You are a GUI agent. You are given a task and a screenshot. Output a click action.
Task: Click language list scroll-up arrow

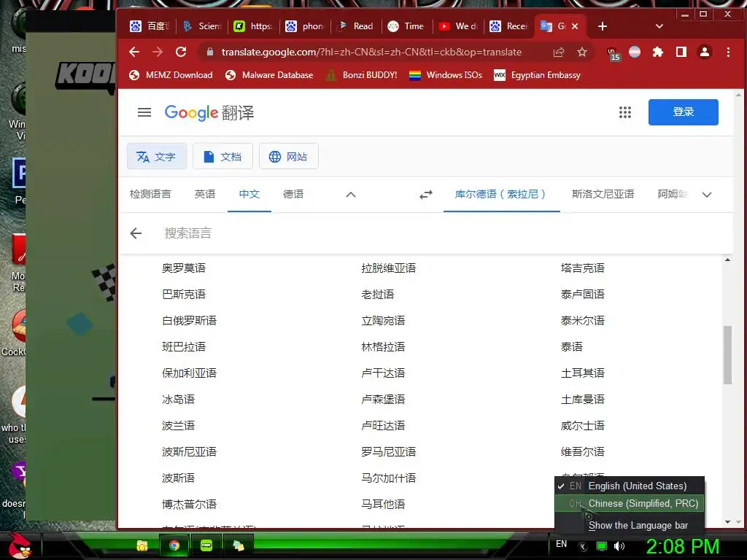[x=727, y=260]
